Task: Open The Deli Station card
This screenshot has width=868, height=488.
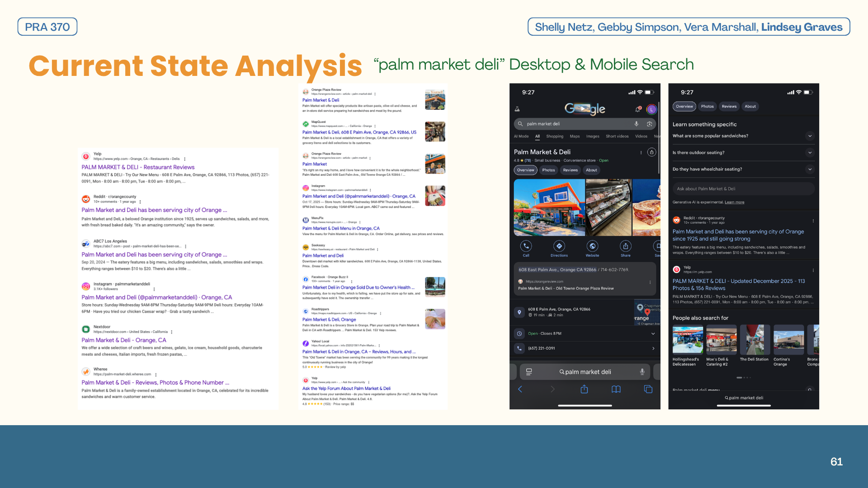Action: 755,343
